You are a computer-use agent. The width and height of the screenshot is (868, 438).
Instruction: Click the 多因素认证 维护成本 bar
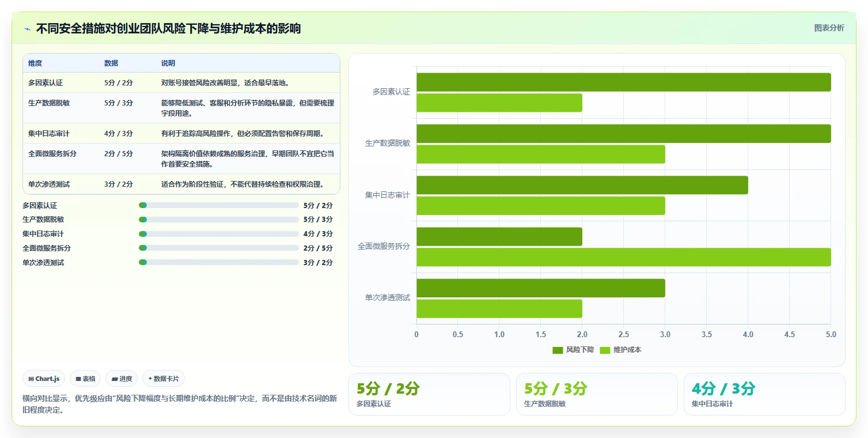click(499, 103)
